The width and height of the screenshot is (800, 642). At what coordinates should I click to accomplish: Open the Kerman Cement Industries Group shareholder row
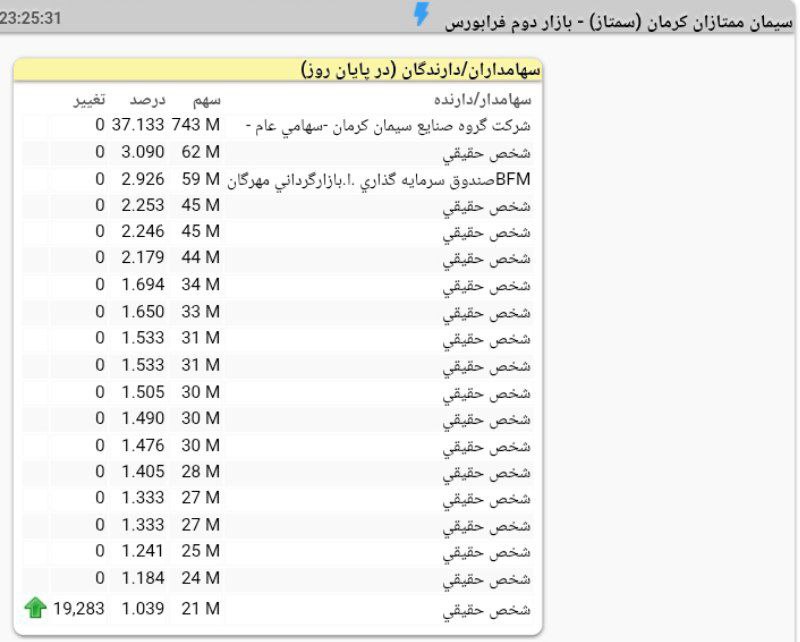click(389, 126)
